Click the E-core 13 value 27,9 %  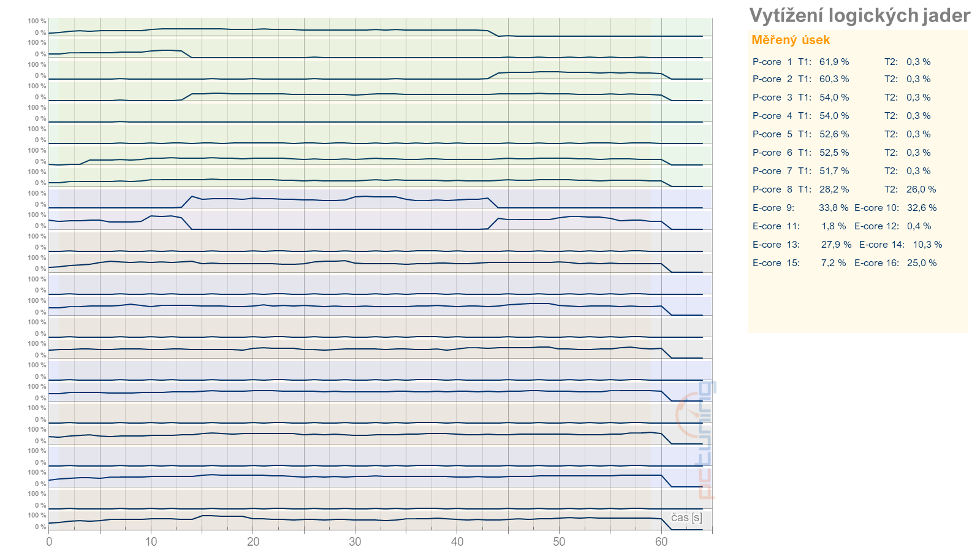(836, 245)
